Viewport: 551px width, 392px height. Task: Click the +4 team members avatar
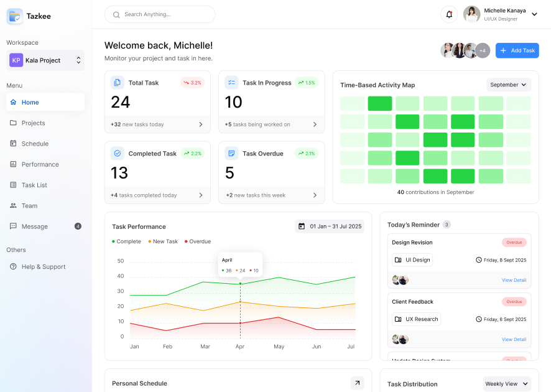click(483, 50)
